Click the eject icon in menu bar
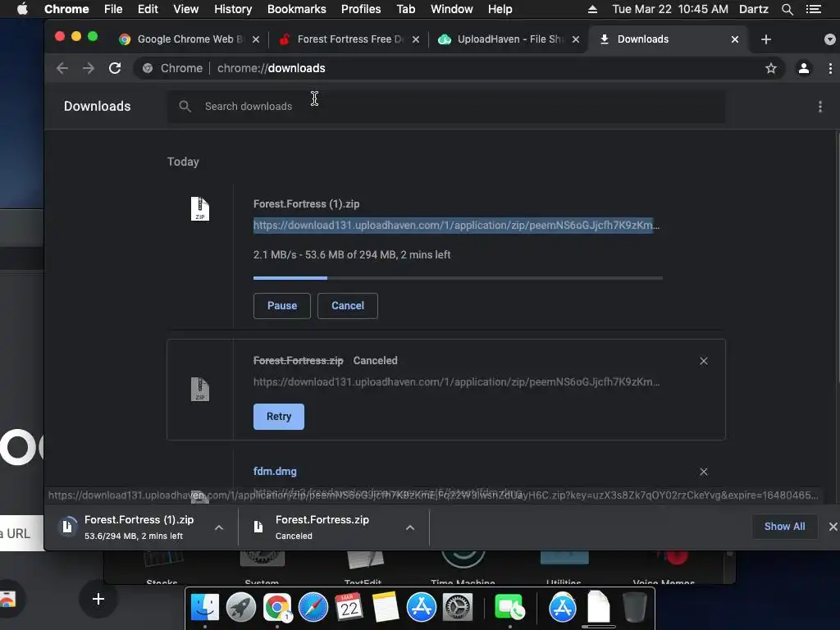Viewport: 840px width, 630px height. pyautogui.click(x=592, y=9)
